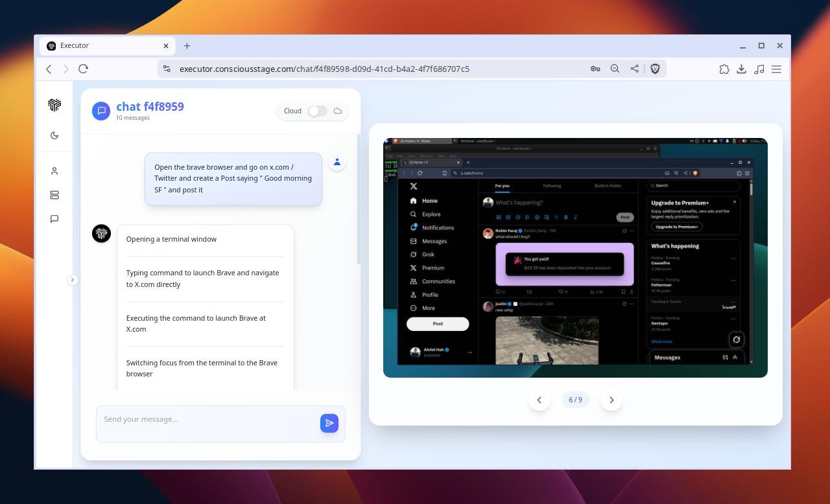Toggle the Cloud switch

click(317, 111)
